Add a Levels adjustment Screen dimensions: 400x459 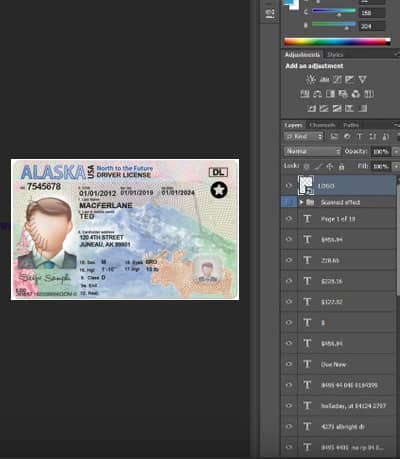click(324, 79)
